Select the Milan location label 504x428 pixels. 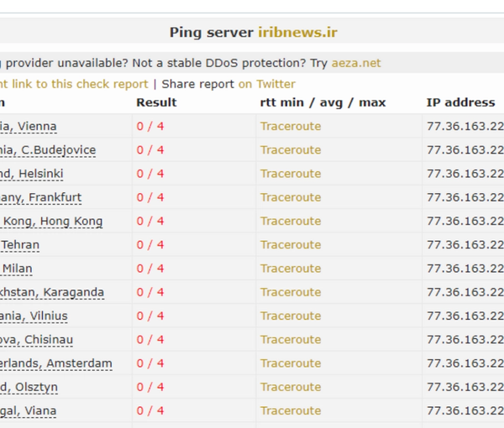coord(16,269)
